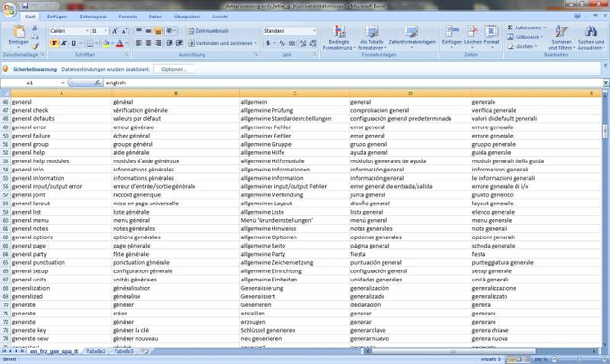610x364 pixels.
Task: Open the fill color dropdown arrow
Action: tap(113, 43)
